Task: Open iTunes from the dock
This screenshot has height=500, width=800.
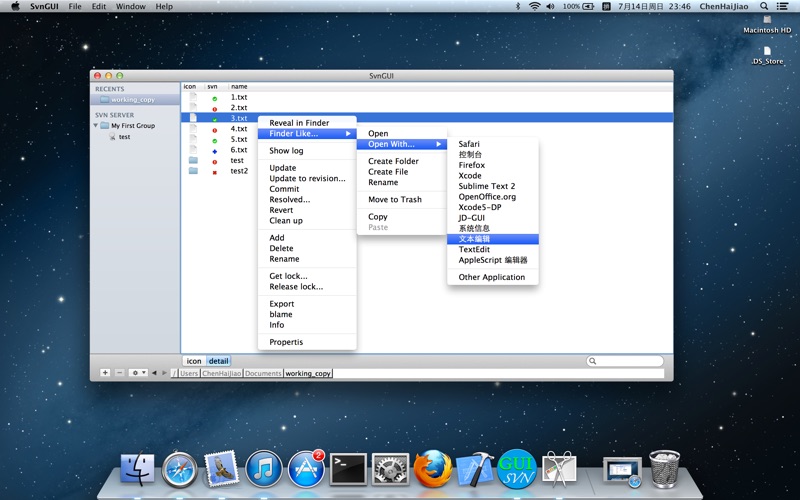Action: point(263,468)
